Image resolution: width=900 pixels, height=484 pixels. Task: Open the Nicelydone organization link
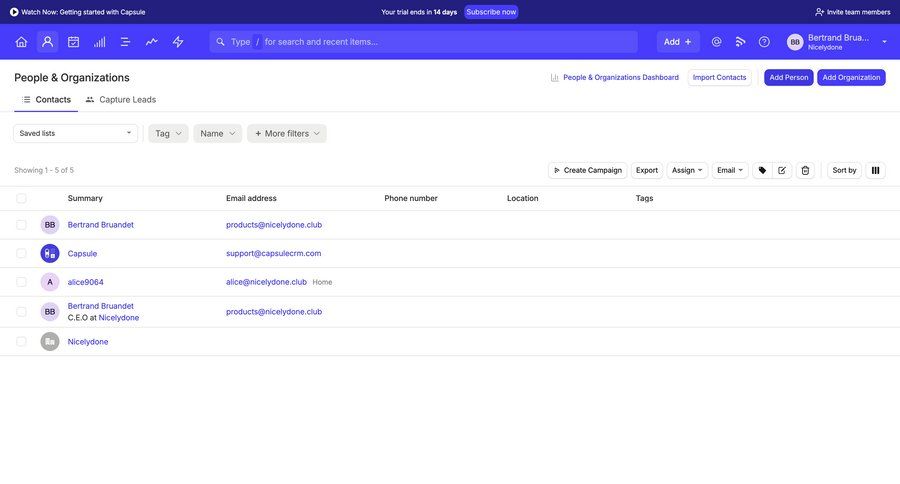88,342
